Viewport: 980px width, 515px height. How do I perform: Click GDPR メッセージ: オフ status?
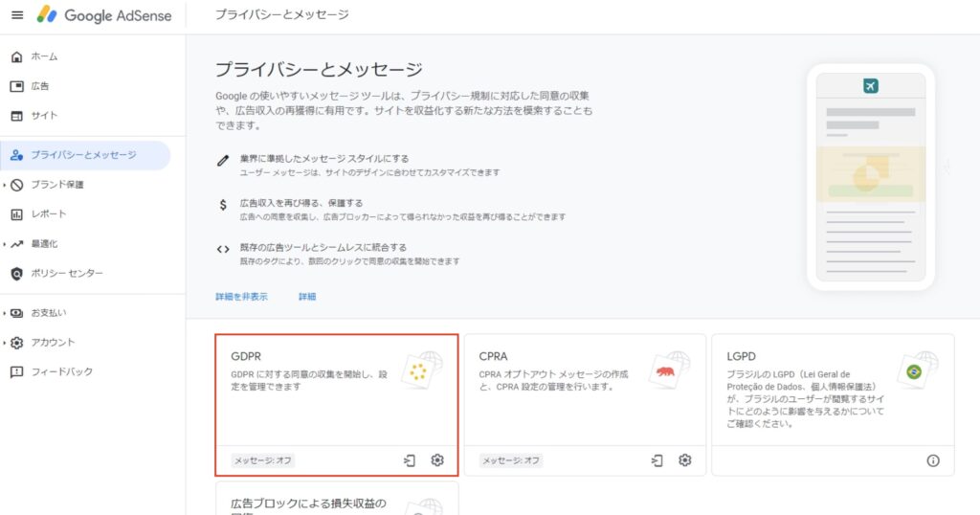coord(262,460)
